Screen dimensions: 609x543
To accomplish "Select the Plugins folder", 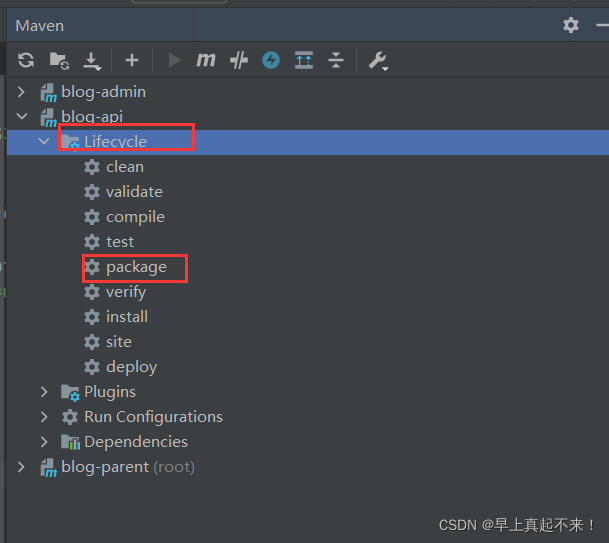I will [x=110, y=392].
